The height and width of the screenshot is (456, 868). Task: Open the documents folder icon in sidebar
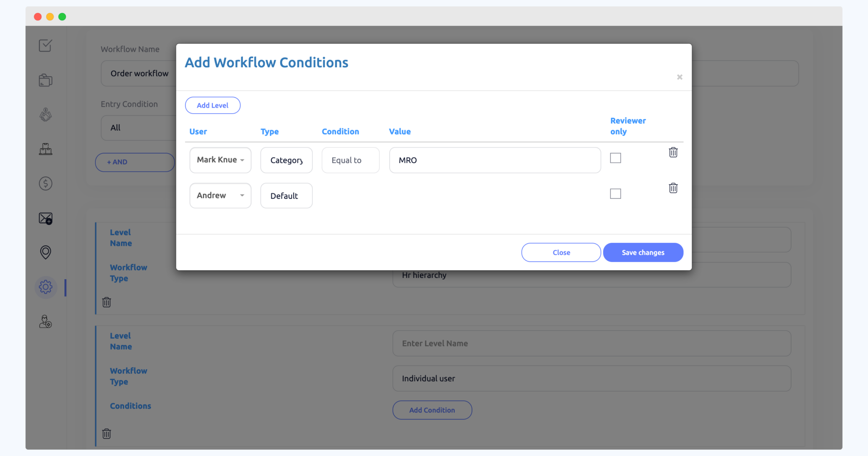click(x=45, y=80)
